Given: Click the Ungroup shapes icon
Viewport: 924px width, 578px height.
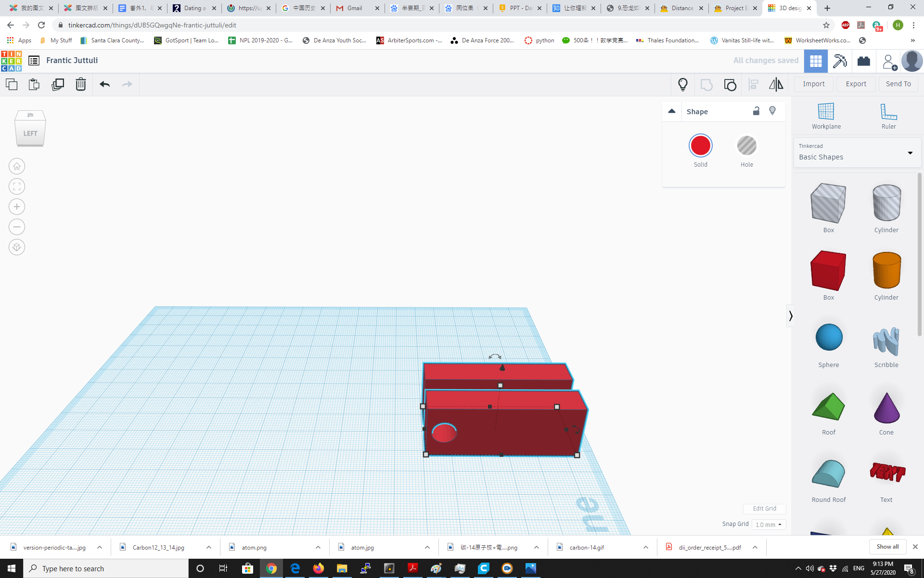Looking at the screenshot, I should click(x=730, y=85).
